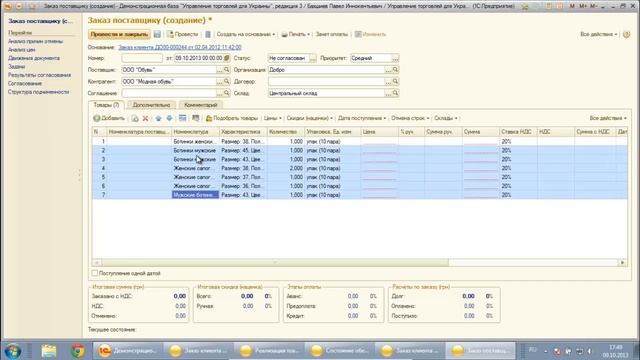Click the icon left of Подобрать товары
Image resolution: width=640 pixels, height=360 pixels.
(x=209, y=118)
